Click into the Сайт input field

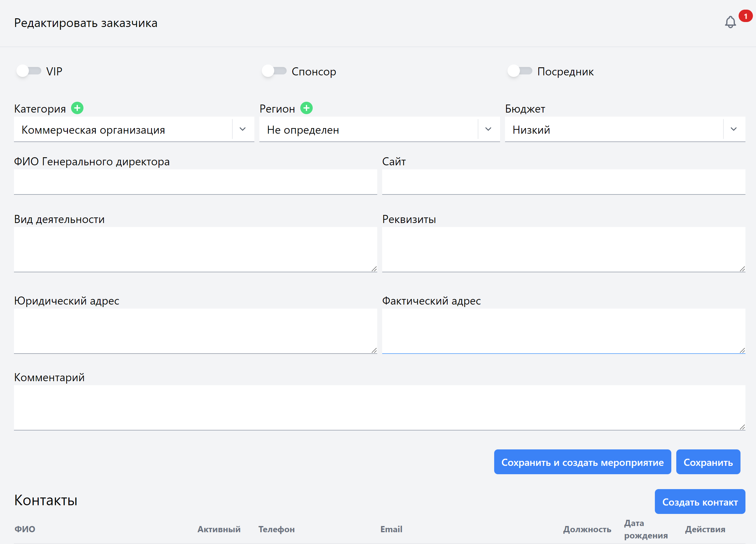[x=563, y=182]
